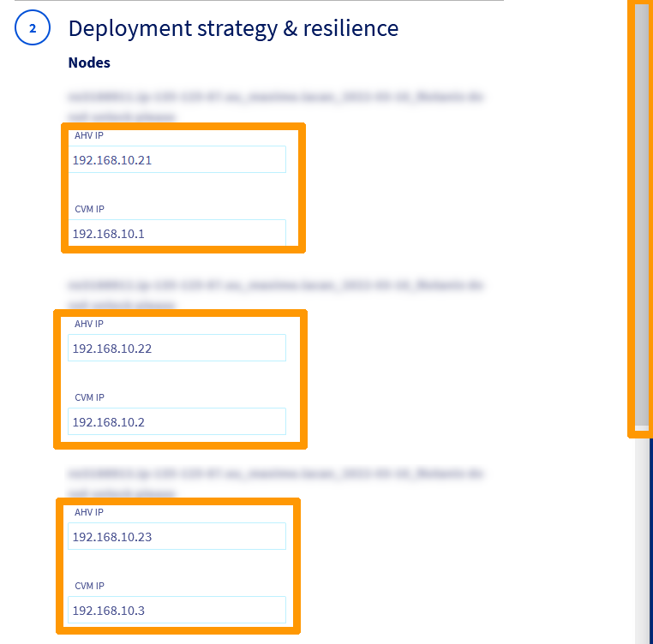Select the CVM IP input showing 192.168.10.3
The image size is (653, 644).
(177, 610)
